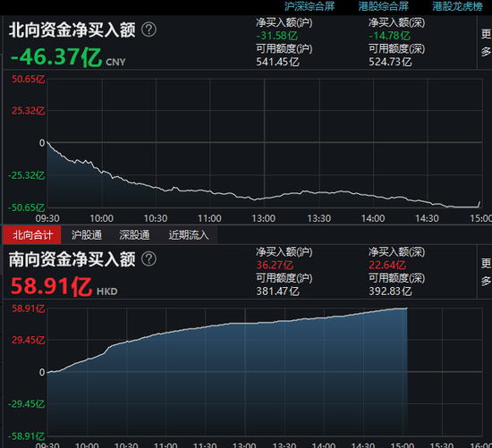
Task: Click southbound 净买入额(沪) value 36.27亿
Action: tap(275, 265)
